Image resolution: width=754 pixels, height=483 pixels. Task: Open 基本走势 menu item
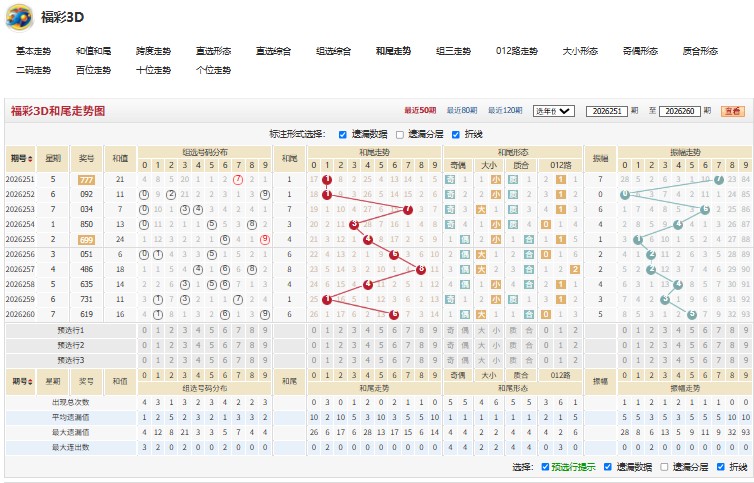tap(33, 51)
